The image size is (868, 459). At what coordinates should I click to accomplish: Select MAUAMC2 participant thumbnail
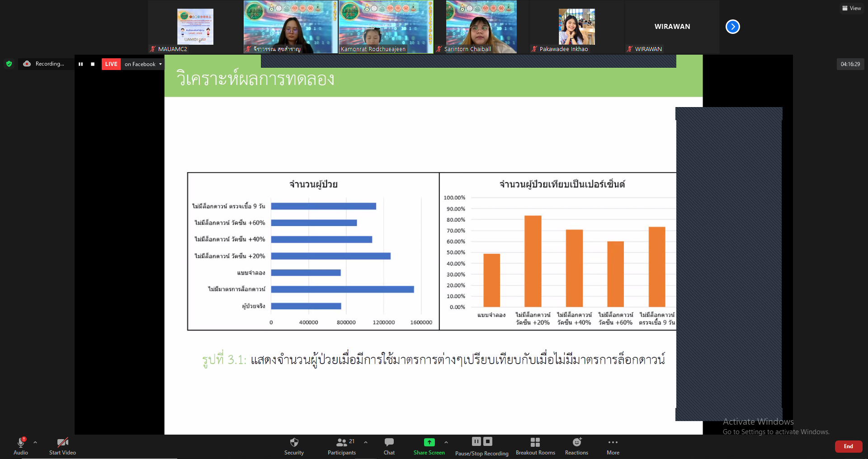[x=195, y=27]
